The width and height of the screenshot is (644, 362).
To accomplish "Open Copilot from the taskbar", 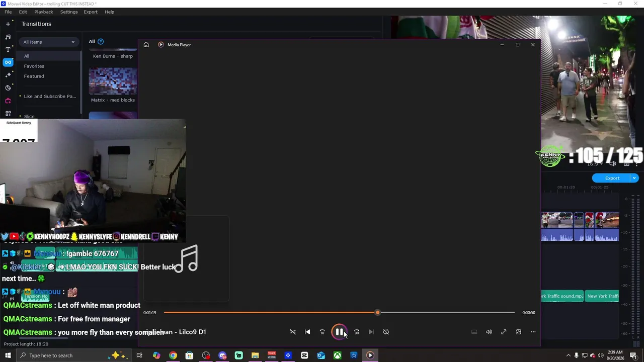I will 156,355.
